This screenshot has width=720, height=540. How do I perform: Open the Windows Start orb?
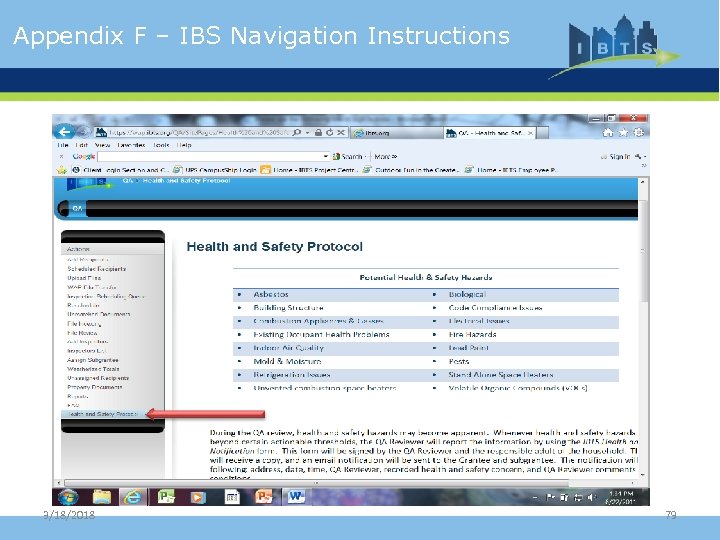coord(68,496)
